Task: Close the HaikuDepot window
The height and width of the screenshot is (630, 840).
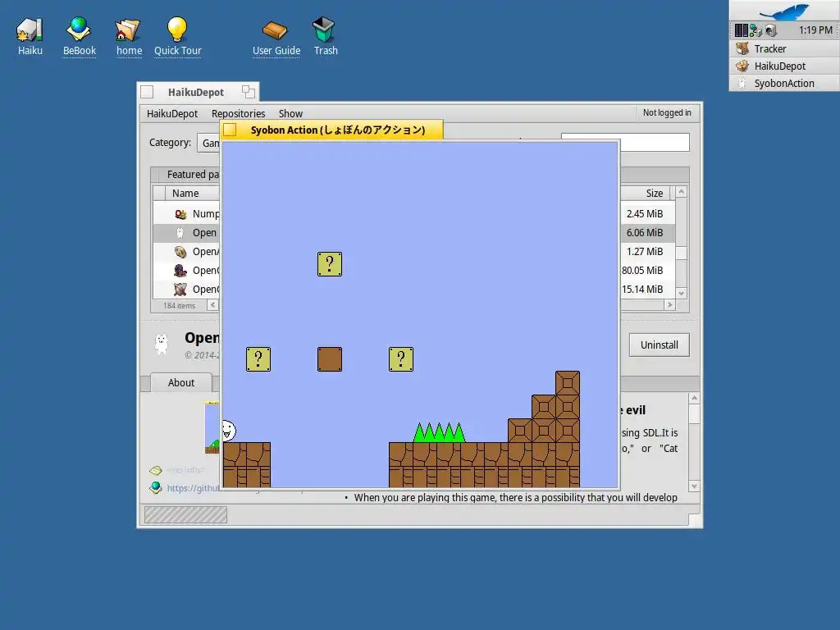Action: pos(147,92)
